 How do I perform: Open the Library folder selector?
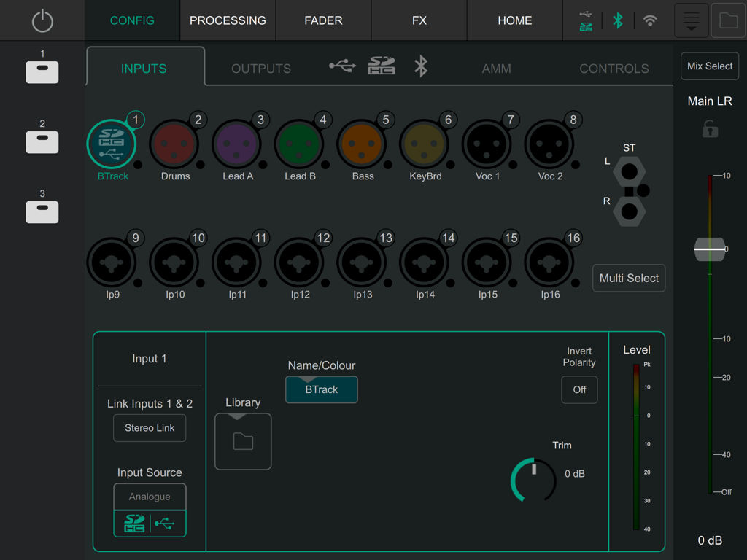point(243,441)
